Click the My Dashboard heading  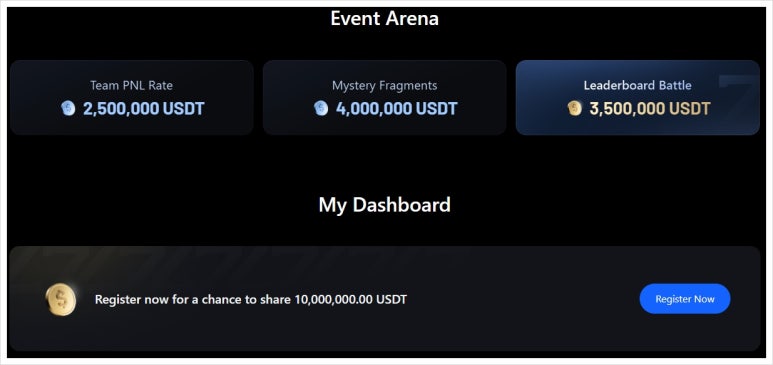(385, 205)
